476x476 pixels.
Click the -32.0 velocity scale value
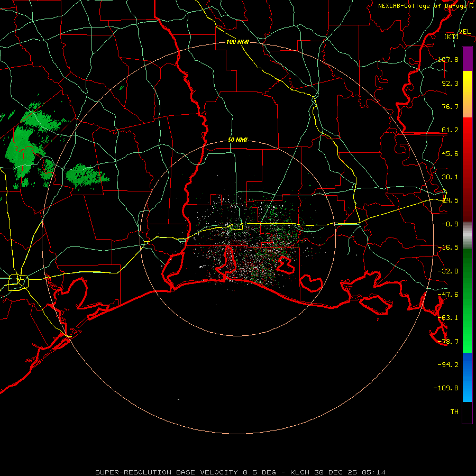coord(448,271)
